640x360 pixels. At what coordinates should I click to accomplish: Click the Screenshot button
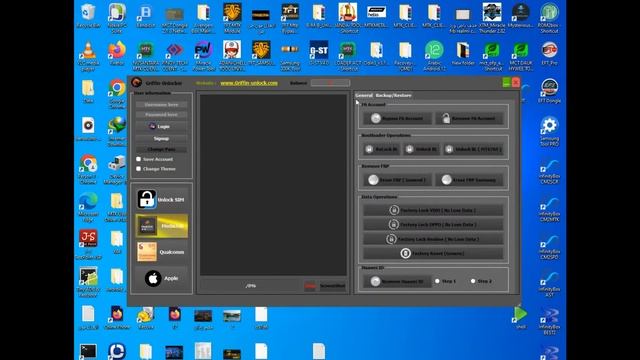[332, 286]
